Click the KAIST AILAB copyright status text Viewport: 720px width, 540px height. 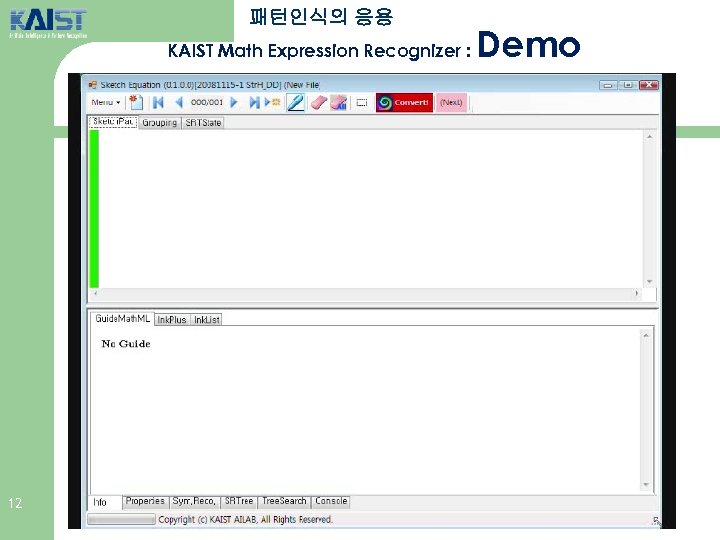click(245, 519)
